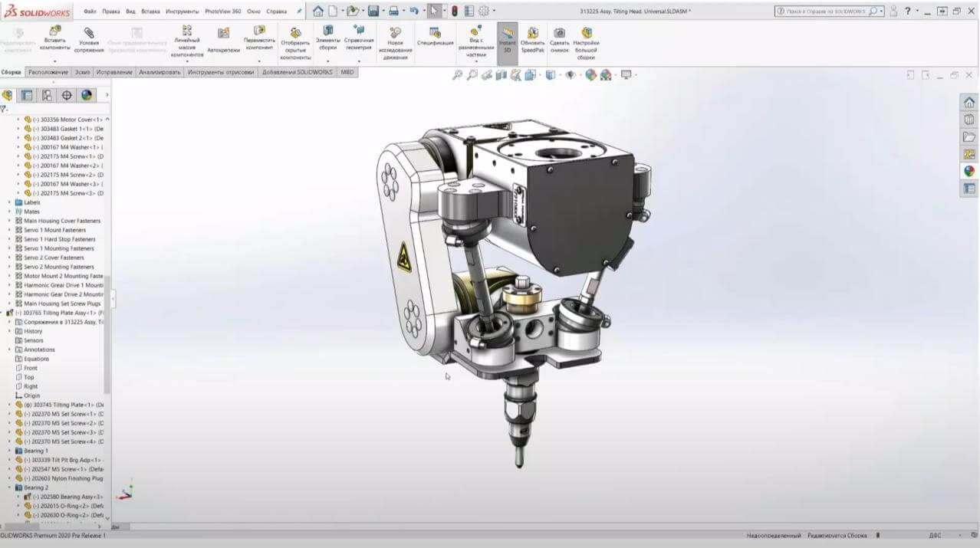Viewport: 980px width, 548px height.
Task: Pin the menu bar with pushpin
Action: (299, 11)
